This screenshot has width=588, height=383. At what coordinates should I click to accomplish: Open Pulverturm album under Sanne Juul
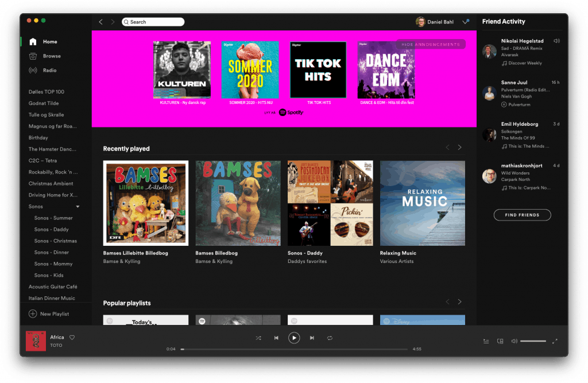[519, 105]
